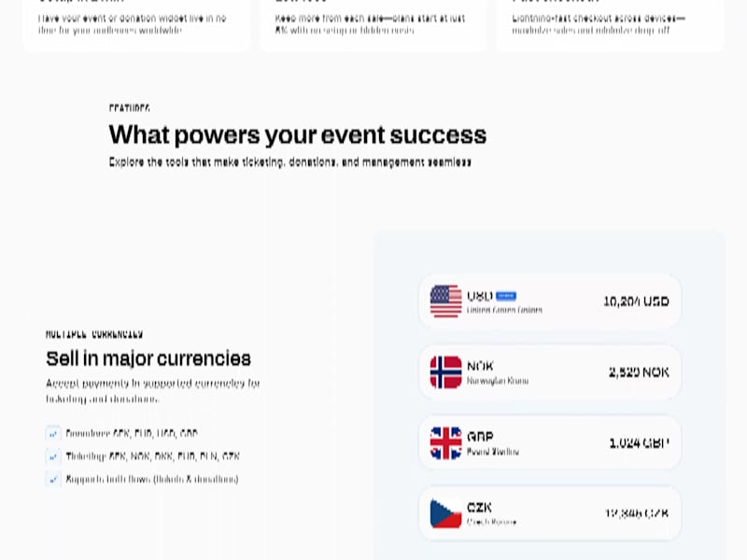Select the Czech Republic flag icon
747x560 pixels.
[x=444, y=512]
